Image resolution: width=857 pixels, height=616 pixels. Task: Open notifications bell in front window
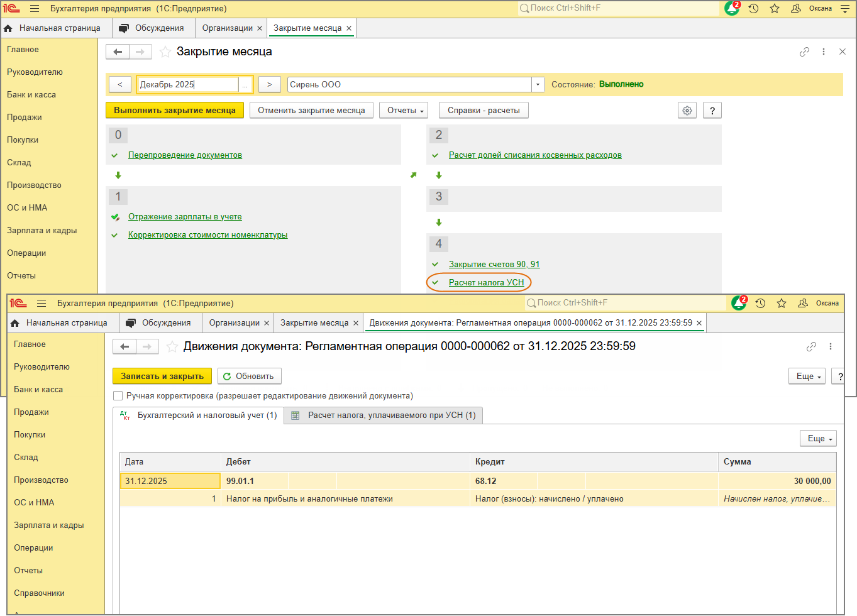pyautogui.click(x=739, y=303)
